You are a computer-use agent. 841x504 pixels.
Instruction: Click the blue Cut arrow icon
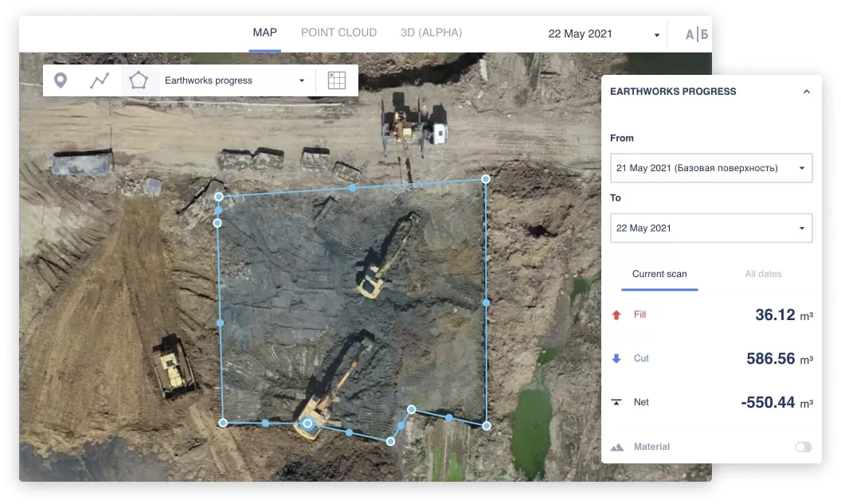click(616, 359)
